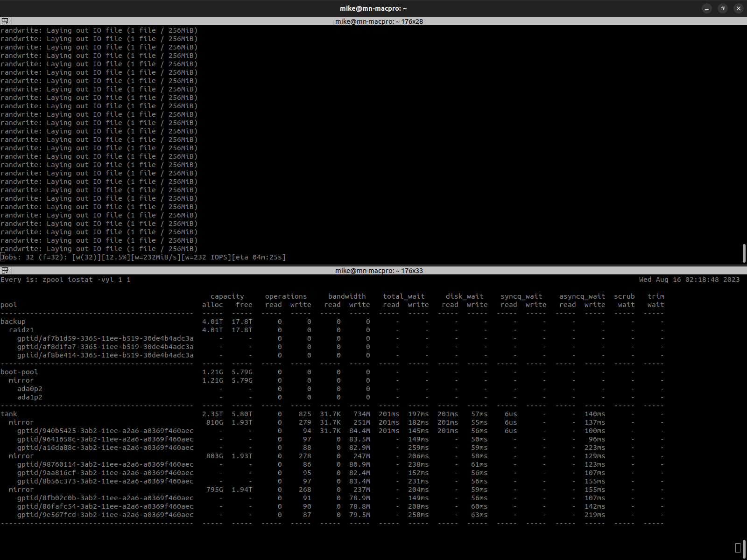Close the mike@mn-macpro terminal window

point(738,8)
